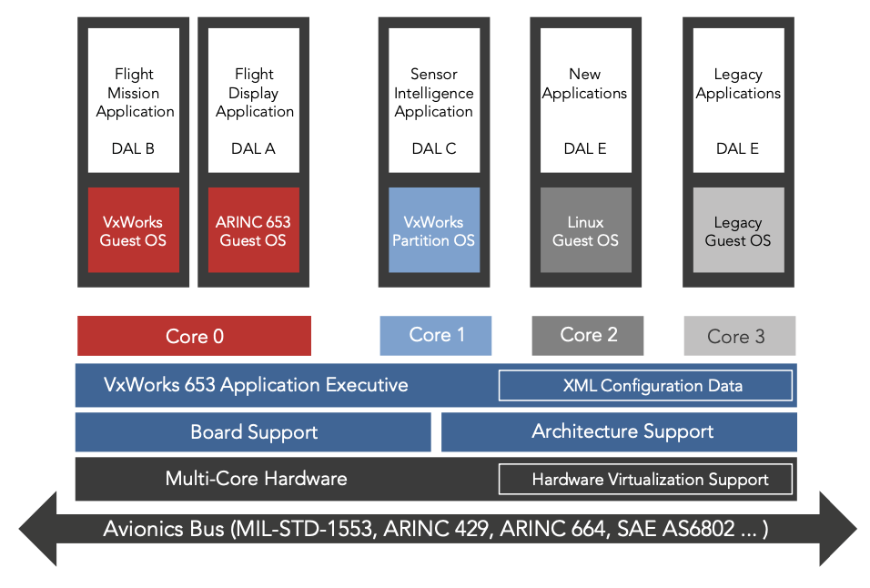Select the Hardware Virtualization Support box
Screen dimensions: 870x588
(646, 480)
